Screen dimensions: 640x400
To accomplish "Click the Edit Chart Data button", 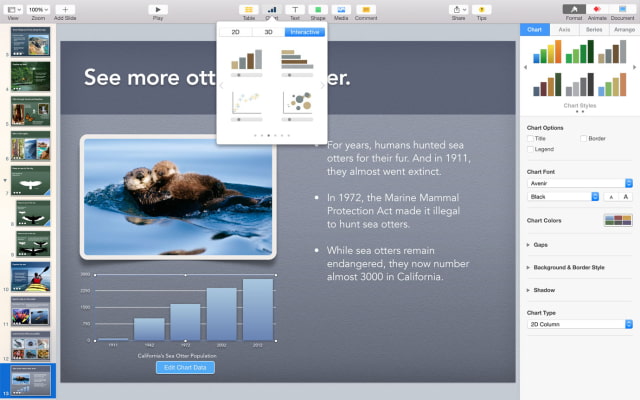I will pos(185,368).
